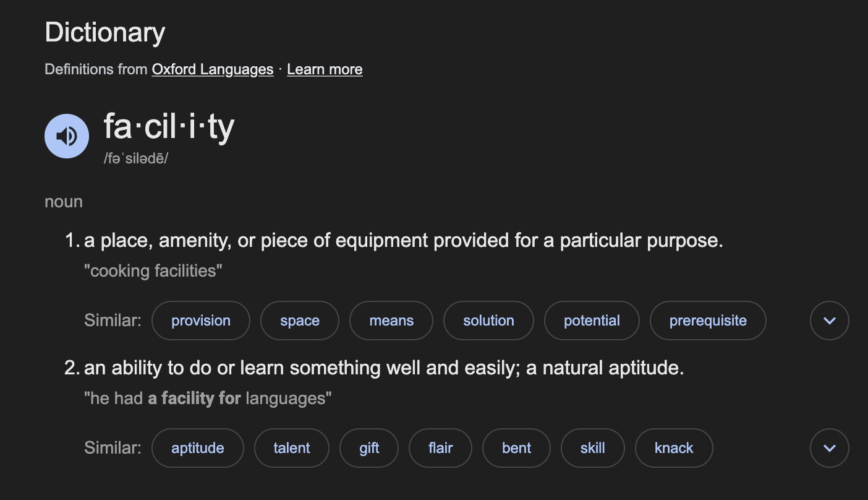
Task: Click the headword 'fa·cil·i·ty'
Action: [169, 127]
